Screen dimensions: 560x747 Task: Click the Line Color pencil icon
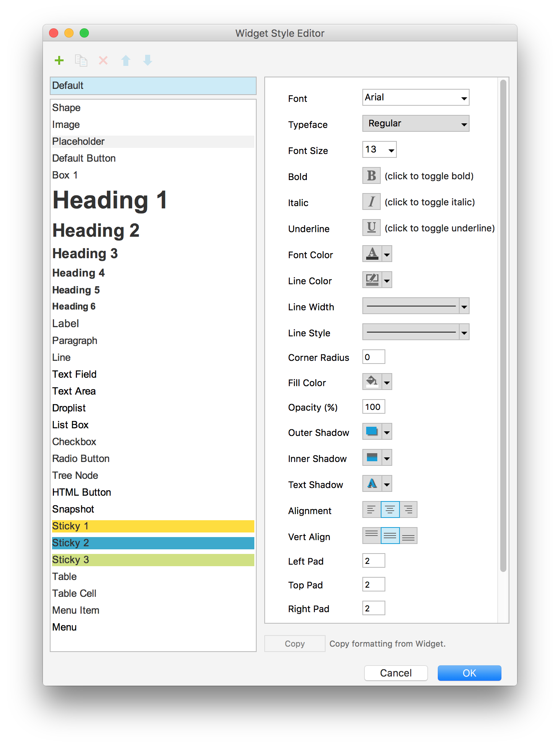pyautogui.click(x=372, y=280)
